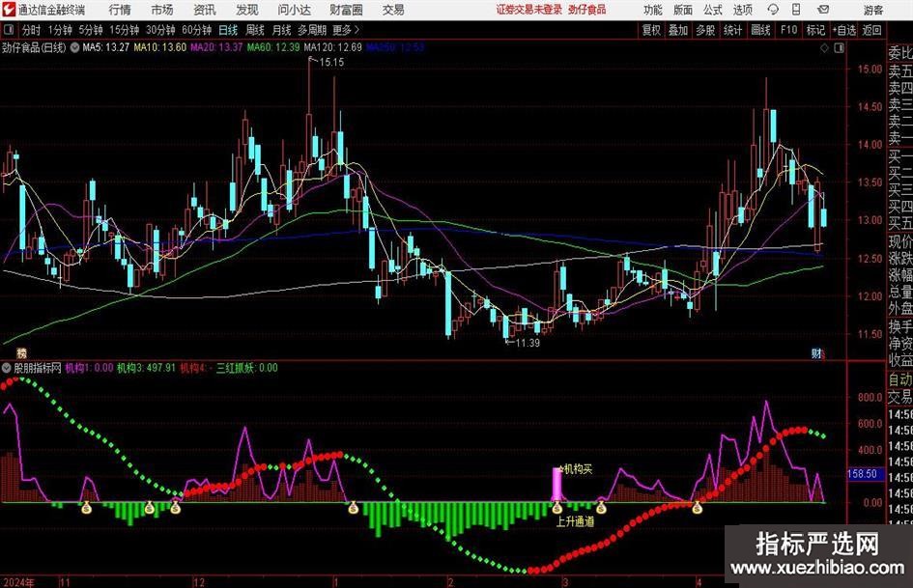The width and height of the screenshot is (913, 588).
Task: Click the money bag marker near January
Action: point(353,508)
